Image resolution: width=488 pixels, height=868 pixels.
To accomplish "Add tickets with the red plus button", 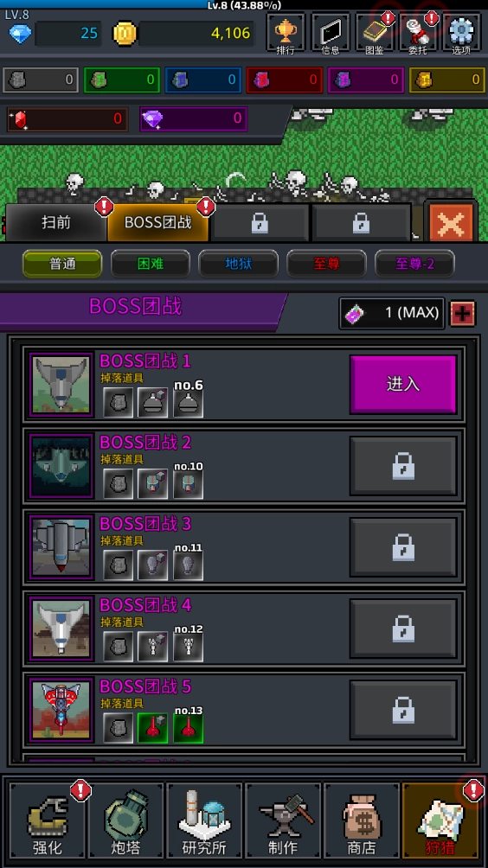I will (x=463, y=314).
